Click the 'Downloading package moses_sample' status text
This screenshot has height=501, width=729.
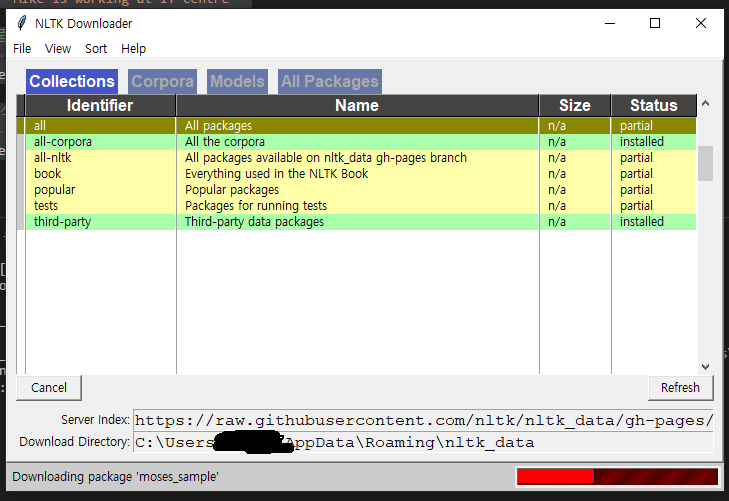click(115, 477)
